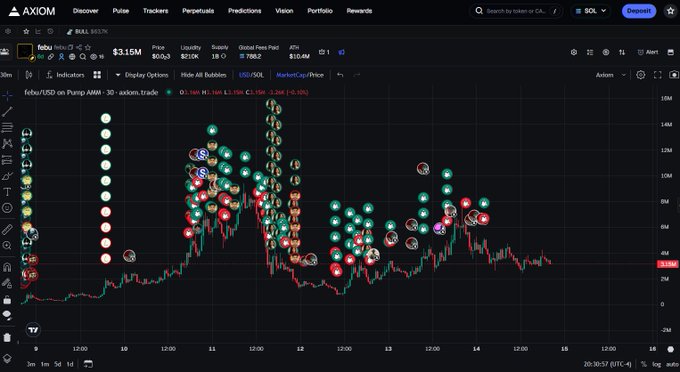Open the candle chart type selector

point(29,75)
